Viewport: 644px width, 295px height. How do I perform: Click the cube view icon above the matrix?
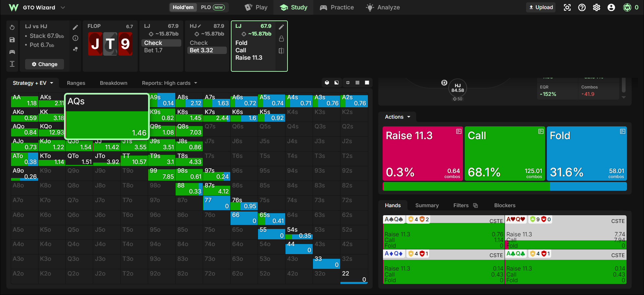[327, 83]
